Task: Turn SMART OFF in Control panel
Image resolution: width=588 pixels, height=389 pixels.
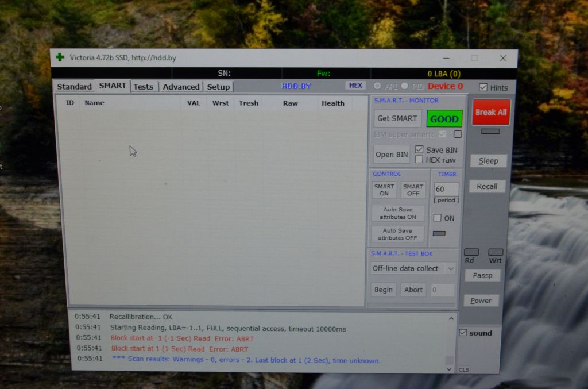Action: (413, 190)
